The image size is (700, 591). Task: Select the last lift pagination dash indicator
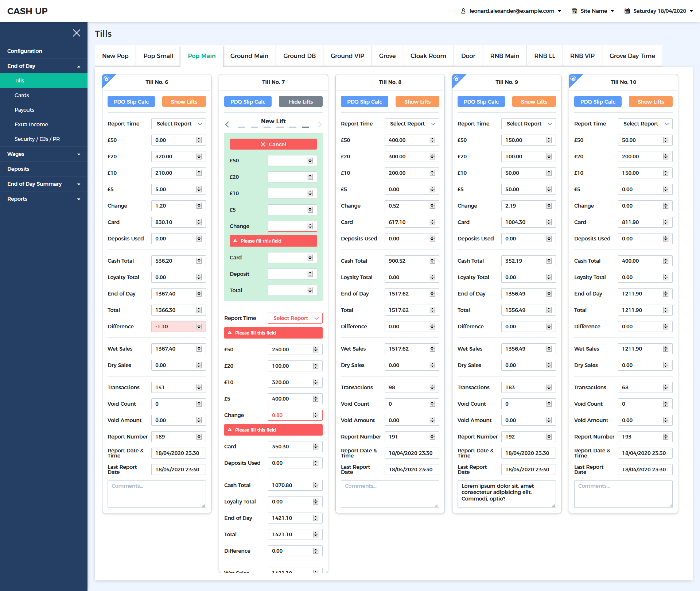[x=306, y=127]
